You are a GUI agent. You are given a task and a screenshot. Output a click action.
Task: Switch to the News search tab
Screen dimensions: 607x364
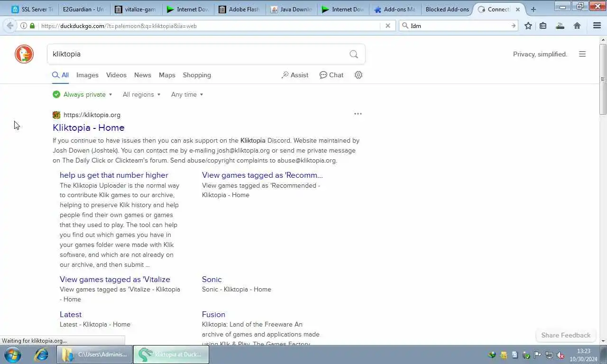[x=142, y=75]
